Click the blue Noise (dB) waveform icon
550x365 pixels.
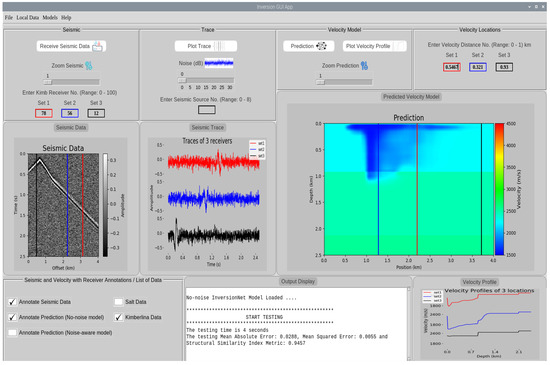click(219, 63)
